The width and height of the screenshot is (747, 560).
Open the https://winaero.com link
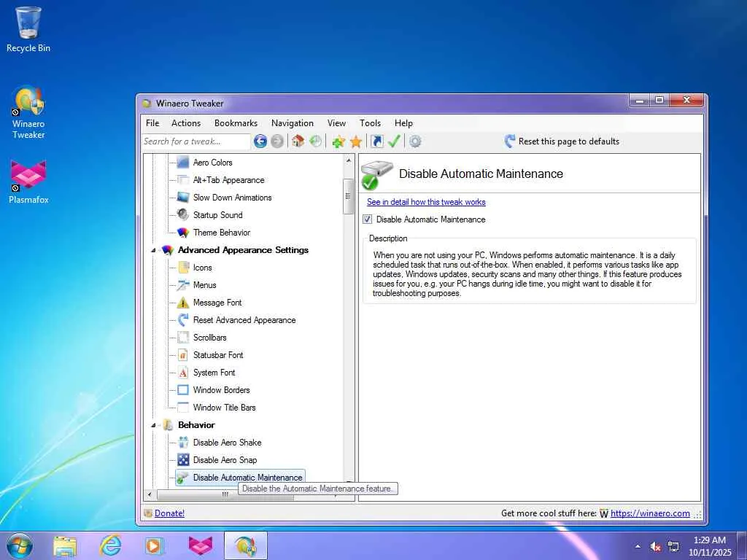[650, 513]
